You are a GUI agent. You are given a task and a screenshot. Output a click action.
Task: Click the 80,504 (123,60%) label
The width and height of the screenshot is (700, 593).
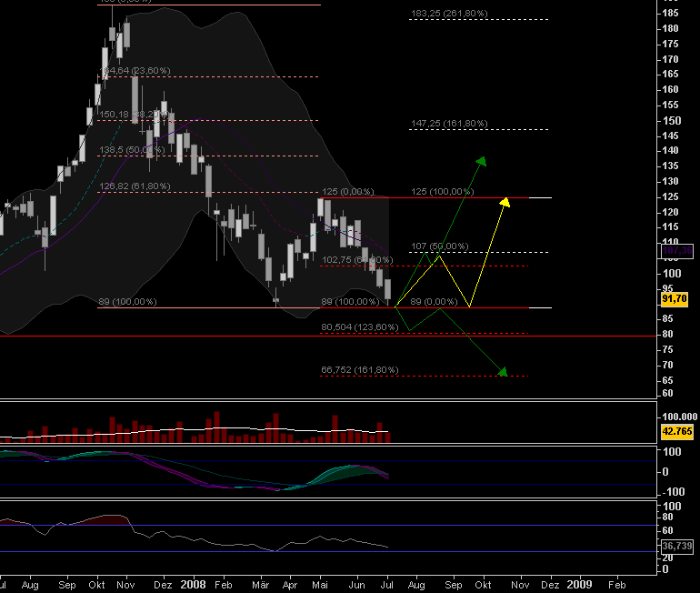(x=360, y=327)
